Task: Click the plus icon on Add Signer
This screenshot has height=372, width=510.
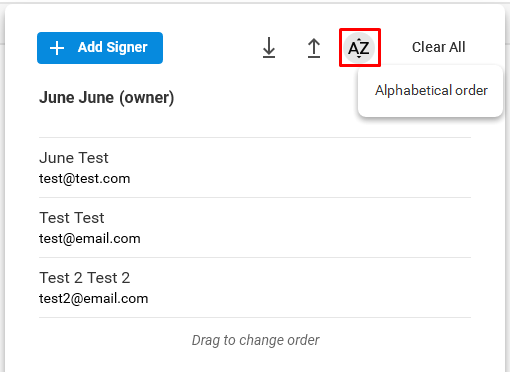Action: (57, 48)
